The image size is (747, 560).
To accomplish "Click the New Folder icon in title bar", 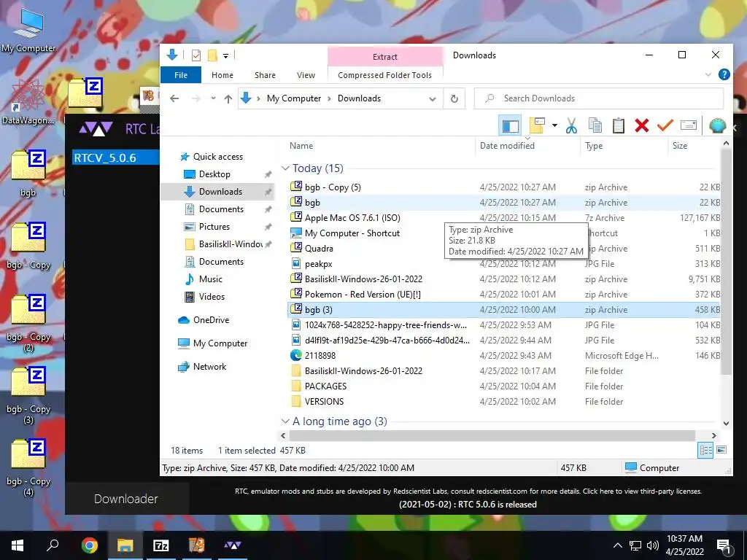I will [212, 55].
